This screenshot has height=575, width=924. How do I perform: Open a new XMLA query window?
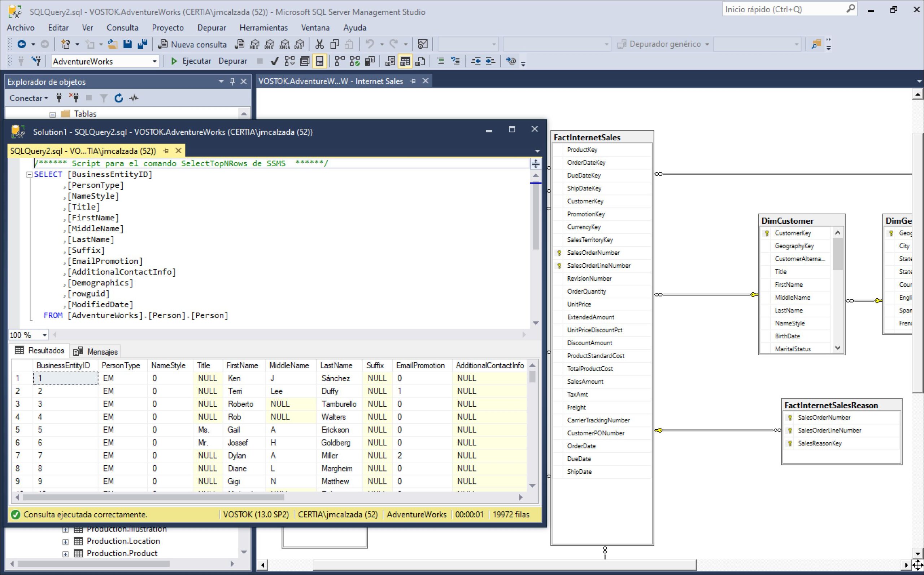pos(284,44)
